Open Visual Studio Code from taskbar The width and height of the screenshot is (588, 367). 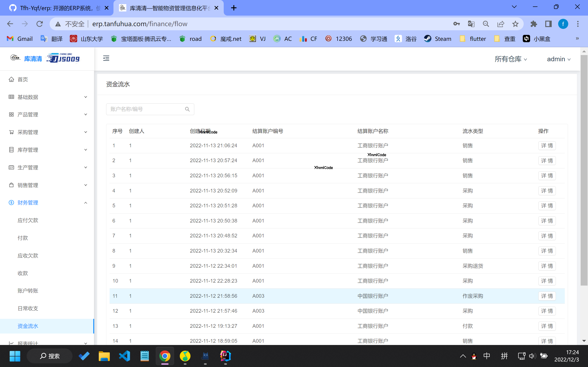[124, 356]
